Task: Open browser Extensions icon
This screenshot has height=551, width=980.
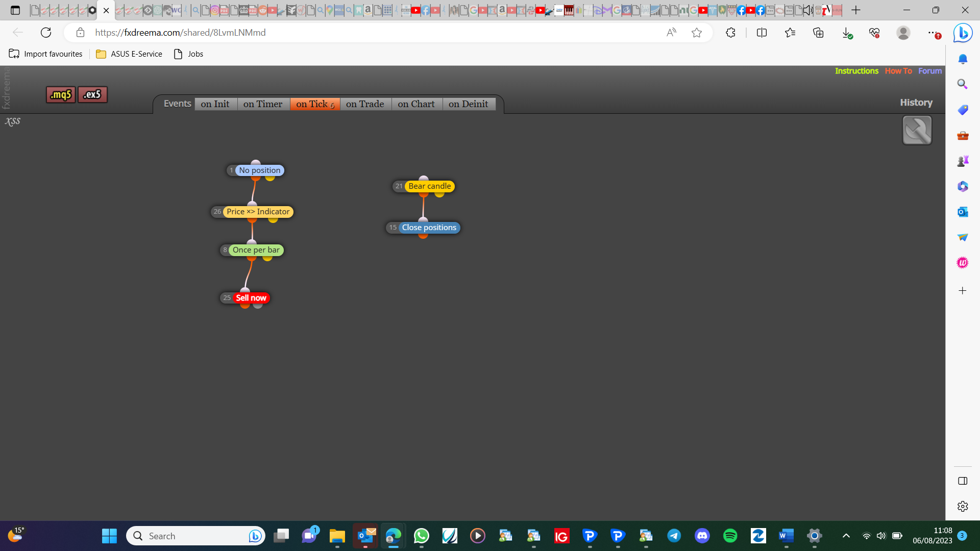Action: click(730, 33)
